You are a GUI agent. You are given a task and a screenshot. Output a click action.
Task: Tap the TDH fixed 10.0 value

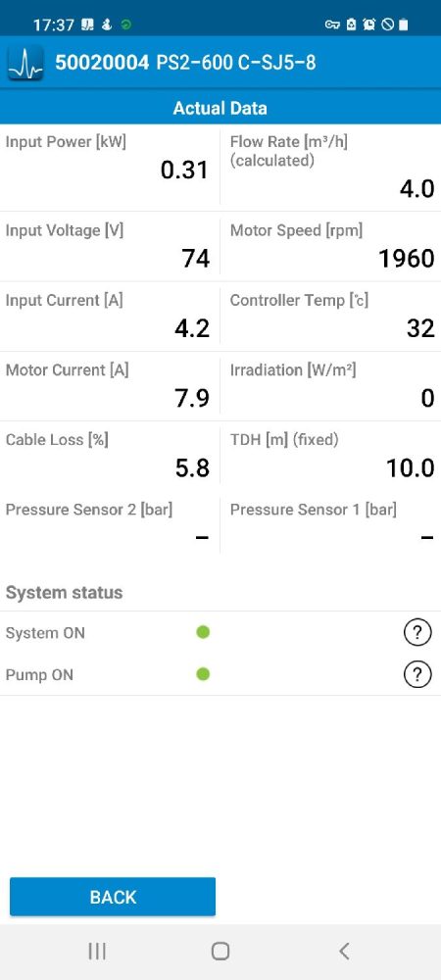click(x=410, y=468)
